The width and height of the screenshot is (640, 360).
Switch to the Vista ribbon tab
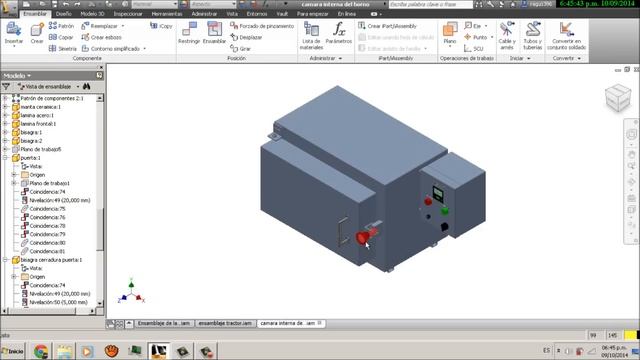tap(232, 14)
